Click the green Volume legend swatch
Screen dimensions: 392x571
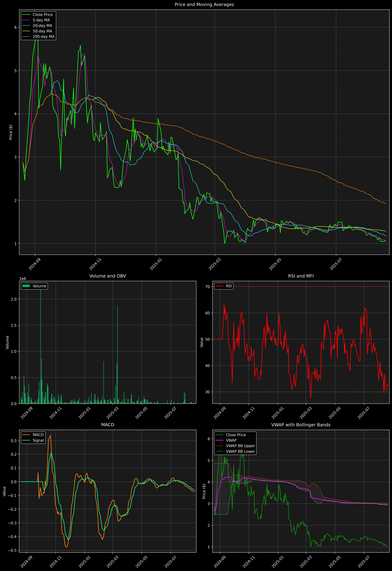[26, 286]
